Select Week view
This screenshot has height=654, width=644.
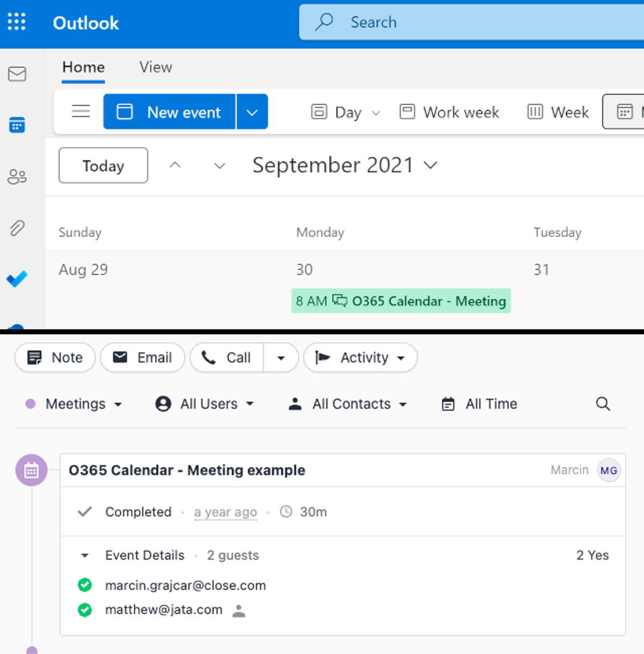click(558, 112)
